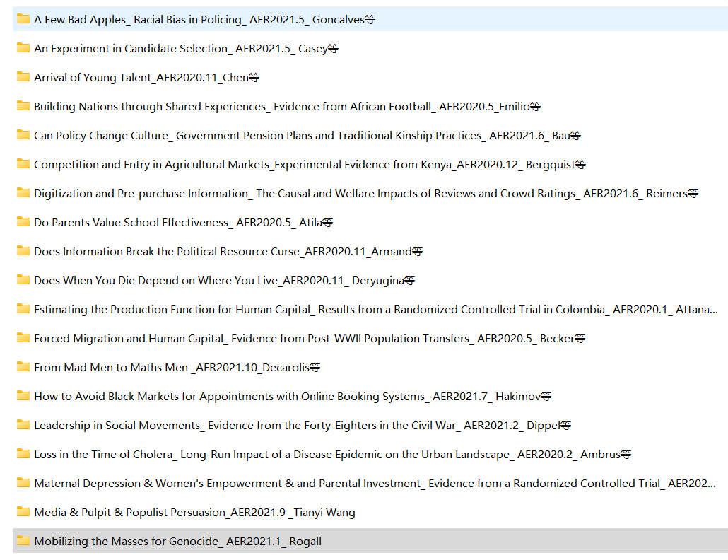Click folder icon for Does When You Die Depend

pos(23,280)
